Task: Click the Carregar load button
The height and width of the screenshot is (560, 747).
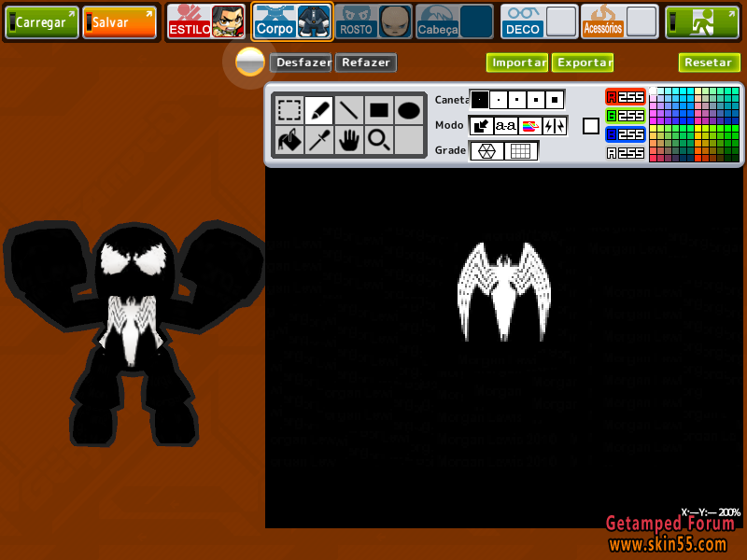Action: (x=41, y=21)
